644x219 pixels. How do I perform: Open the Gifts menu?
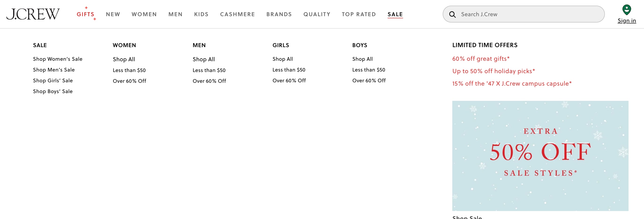click(86, 14)
